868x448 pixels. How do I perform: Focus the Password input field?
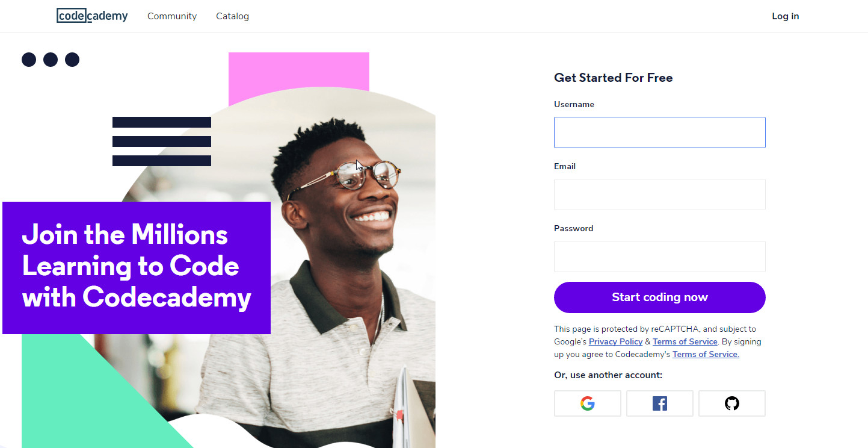tap(660, 257)
